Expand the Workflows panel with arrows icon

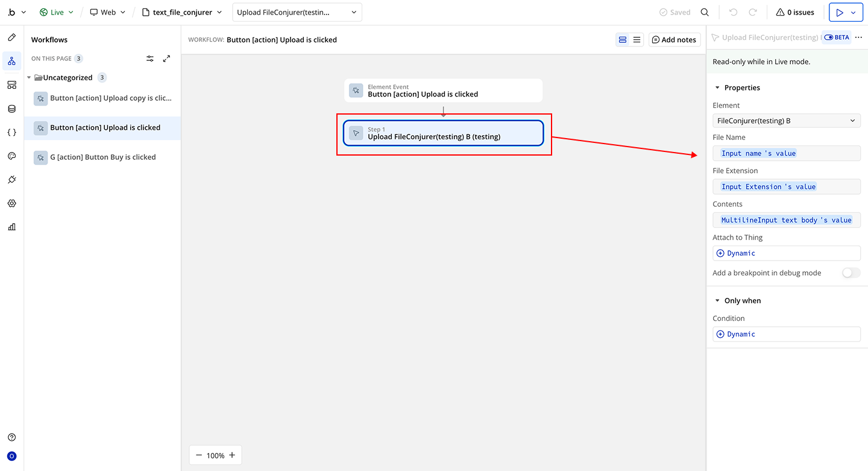coord(167,58)
